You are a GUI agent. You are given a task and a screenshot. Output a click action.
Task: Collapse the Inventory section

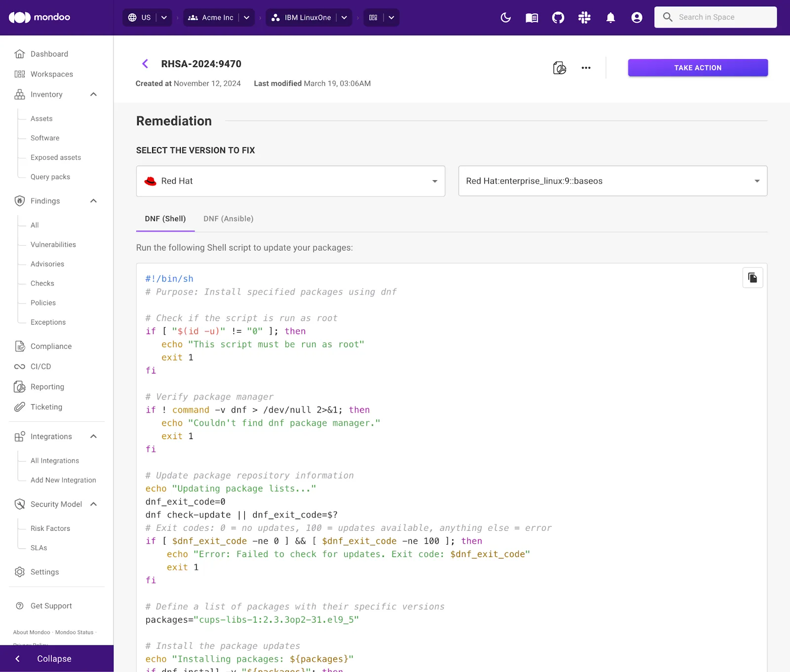93,94
